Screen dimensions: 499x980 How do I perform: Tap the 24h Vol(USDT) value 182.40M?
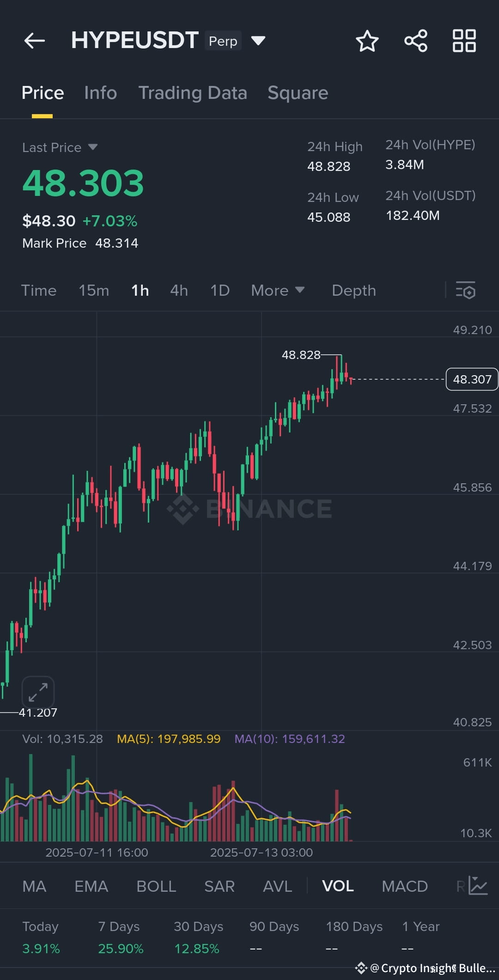click(x=413, y=215)
